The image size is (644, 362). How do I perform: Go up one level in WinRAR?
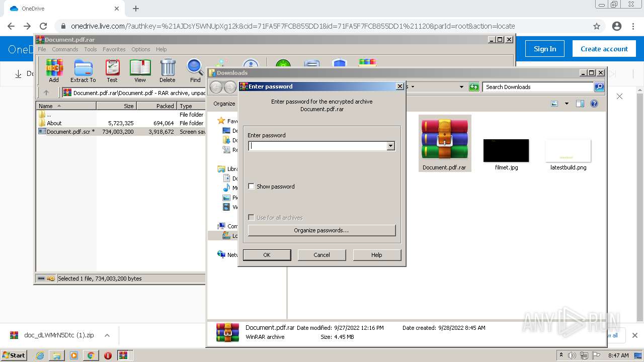46,93
